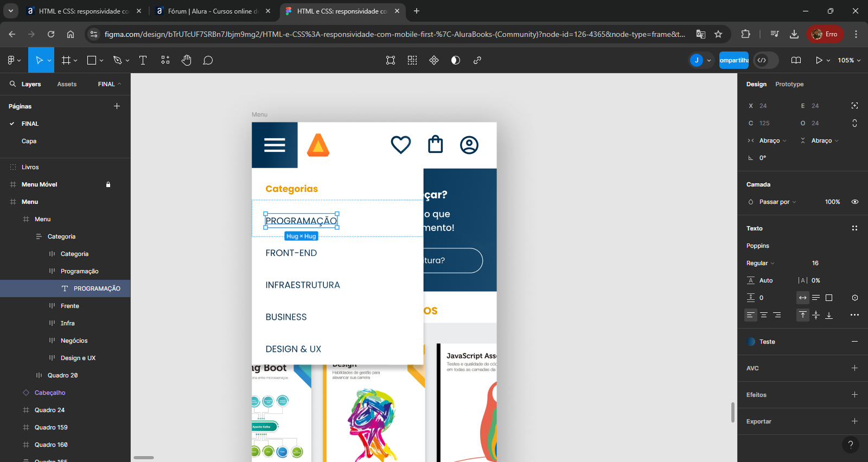
Task: Switch to the Design tab
Action: tap(756, 84)
